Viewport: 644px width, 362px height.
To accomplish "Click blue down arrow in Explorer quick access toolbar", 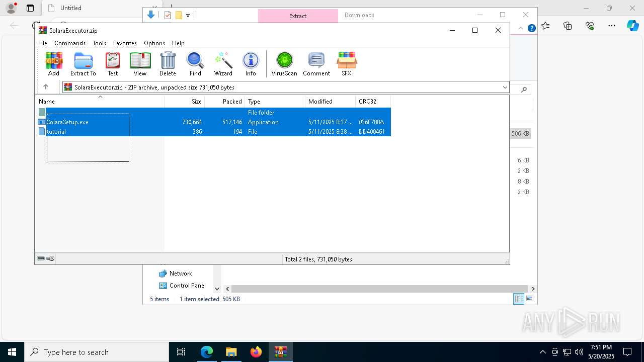I will click(x=151, y=15).
